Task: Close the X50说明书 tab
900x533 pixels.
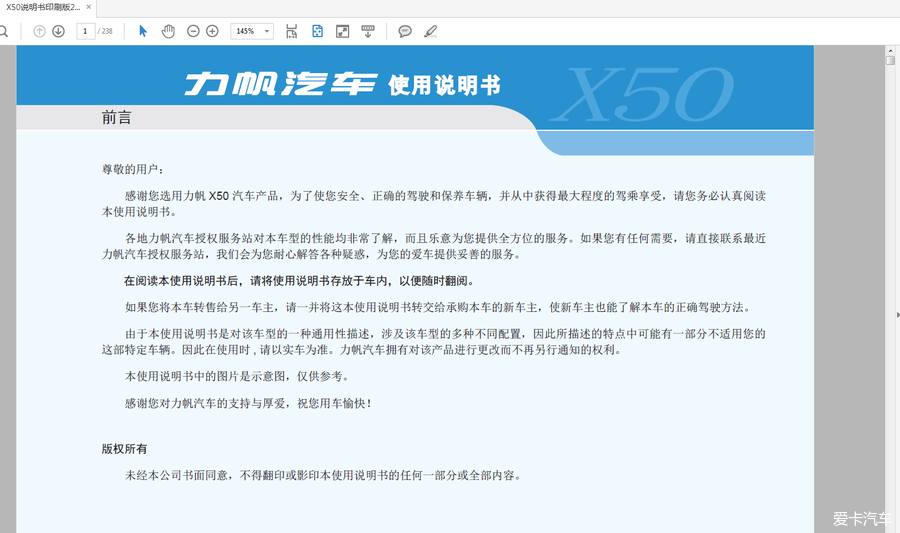Action: [88, 7]
